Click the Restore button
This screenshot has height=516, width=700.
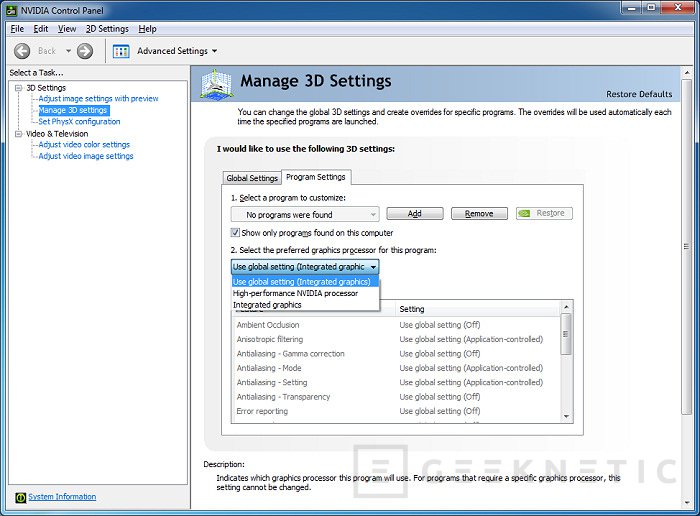coord(544,213)
